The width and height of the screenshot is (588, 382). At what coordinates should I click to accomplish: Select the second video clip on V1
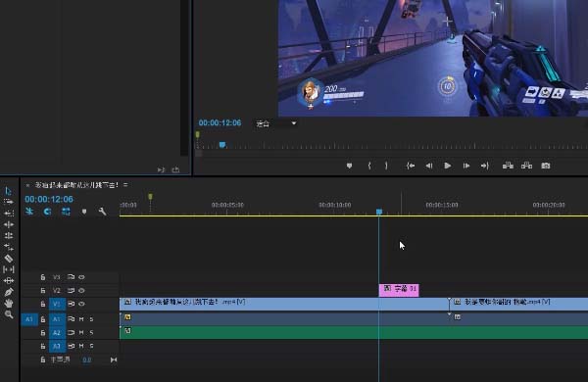coord(518,304)
